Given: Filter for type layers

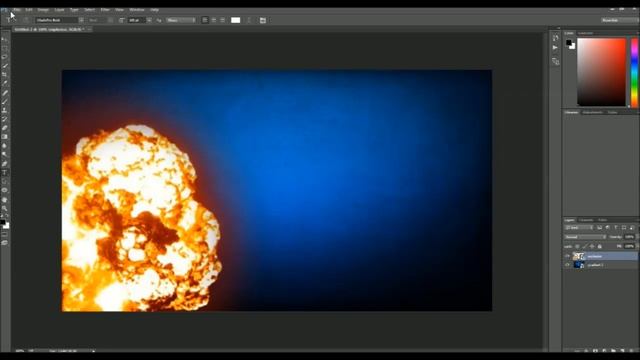Looking at the screenshot, I should (x=616, y=228).
